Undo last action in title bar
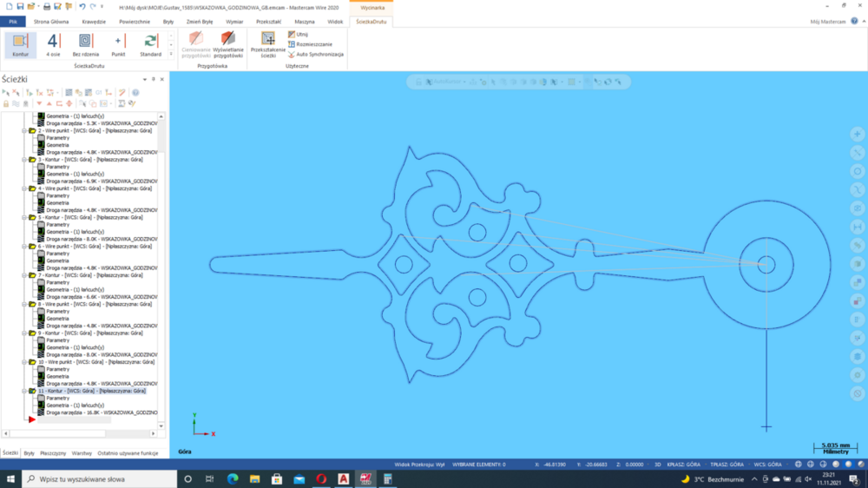 [x=82, y=7]
